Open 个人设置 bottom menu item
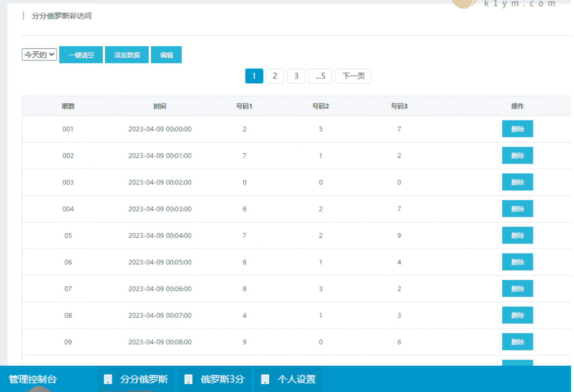The image size is (574, 392). click(x=288, y=379)
